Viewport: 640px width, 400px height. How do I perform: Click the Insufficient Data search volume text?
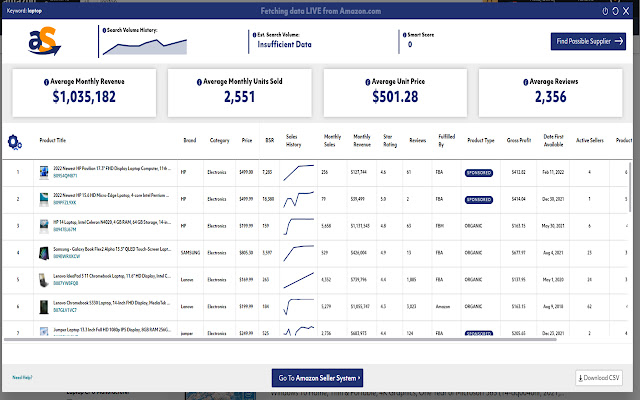tap(284, 44)
